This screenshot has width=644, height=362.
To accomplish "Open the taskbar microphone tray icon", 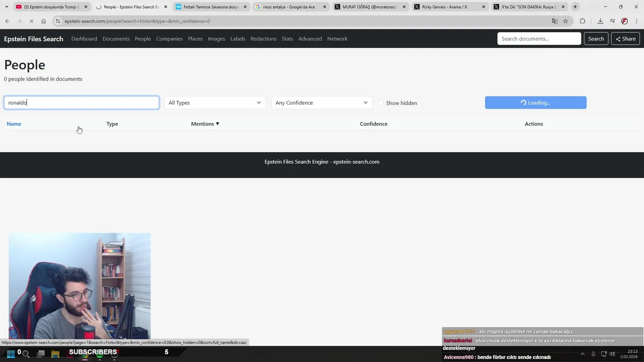I will (x=593, y=354).
